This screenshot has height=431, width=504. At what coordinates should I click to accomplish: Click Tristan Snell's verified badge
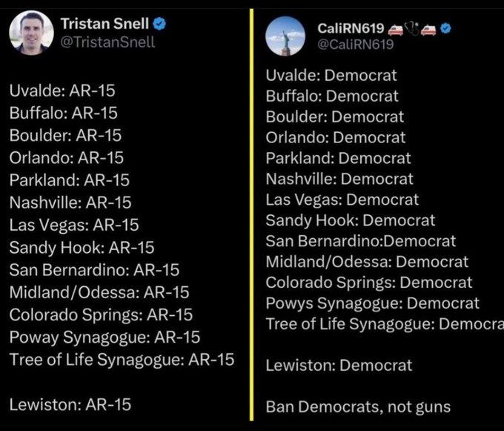[x=159, y=24]
